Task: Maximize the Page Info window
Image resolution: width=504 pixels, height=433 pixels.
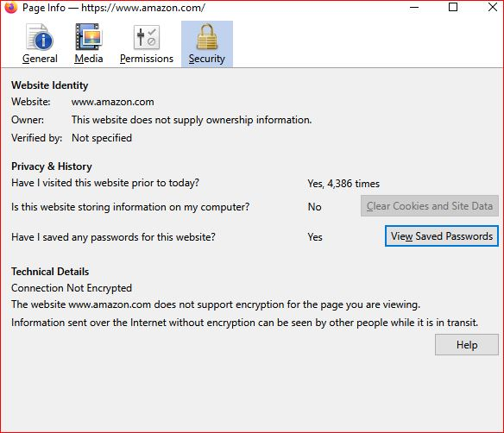Action: pyautogui.click(x=453, y=7)
